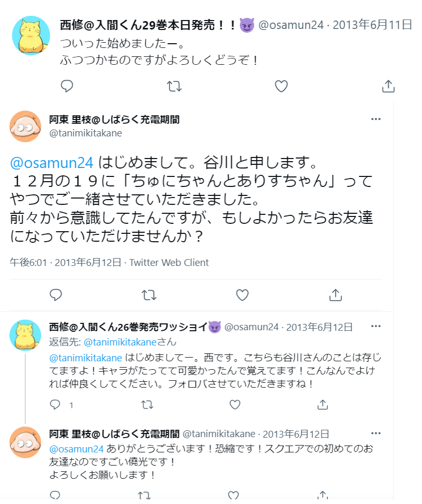This screenshot has width=422, height=504.
Task: Like the main tanimikitakane tweet
Action: point(242,295)
